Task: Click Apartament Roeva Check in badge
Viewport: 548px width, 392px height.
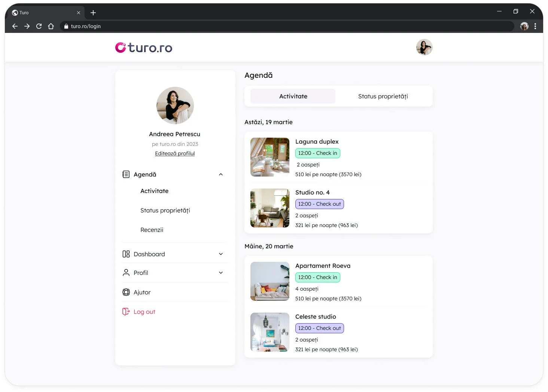Action: tap(318, 277)
